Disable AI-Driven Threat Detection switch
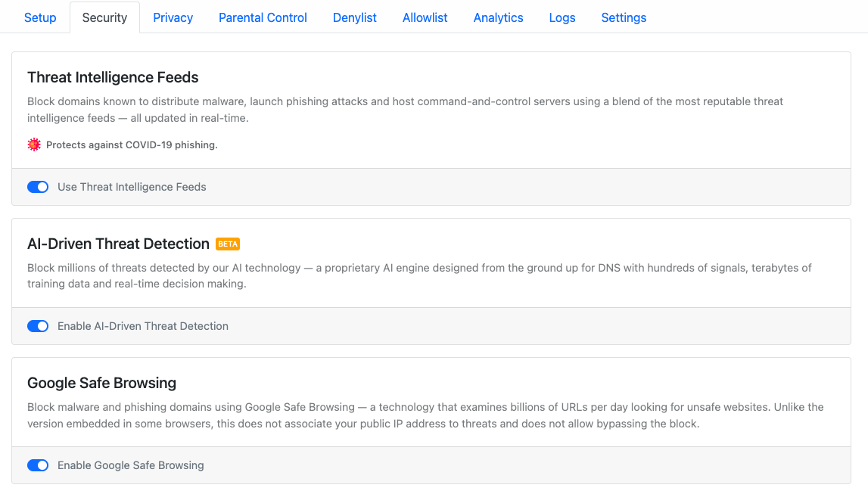868x491 pixels. (x=38, y=326)
